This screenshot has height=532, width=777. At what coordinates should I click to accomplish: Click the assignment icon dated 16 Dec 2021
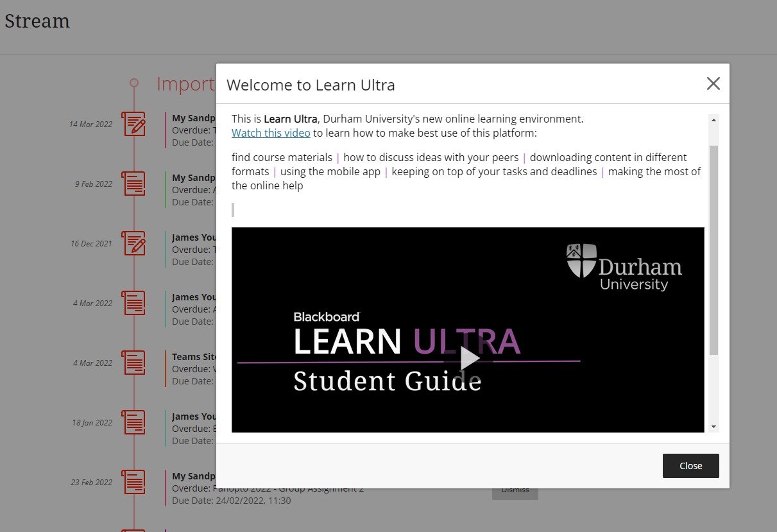point(133,243)
